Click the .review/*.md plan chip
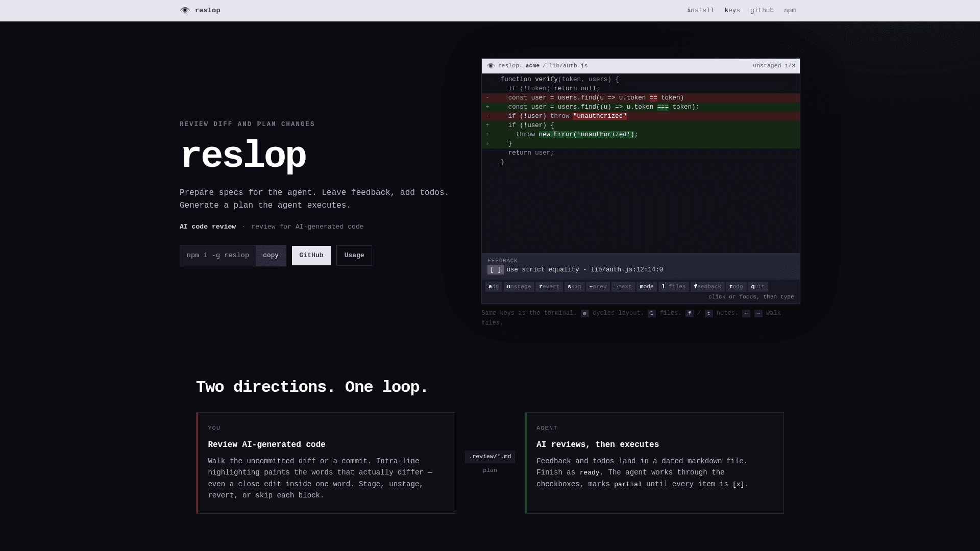 click(490, 457)
